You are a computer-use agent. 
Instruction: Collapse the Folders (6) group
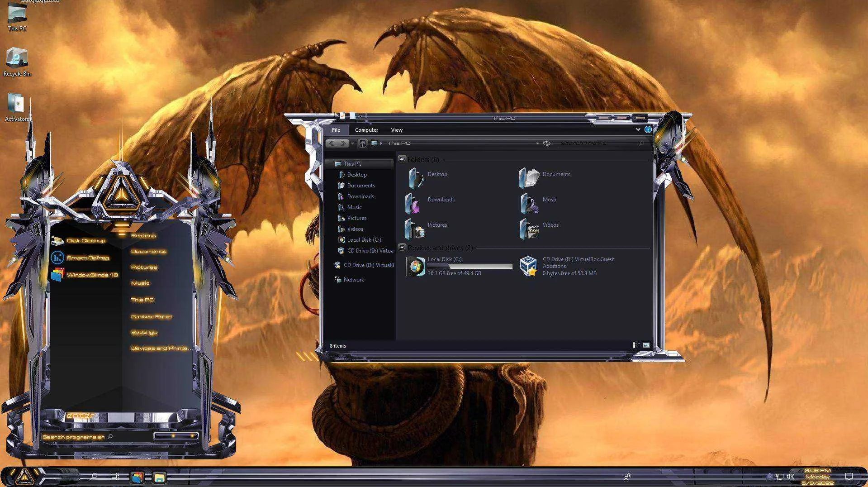pyautogui.click(x=402, y=159)
